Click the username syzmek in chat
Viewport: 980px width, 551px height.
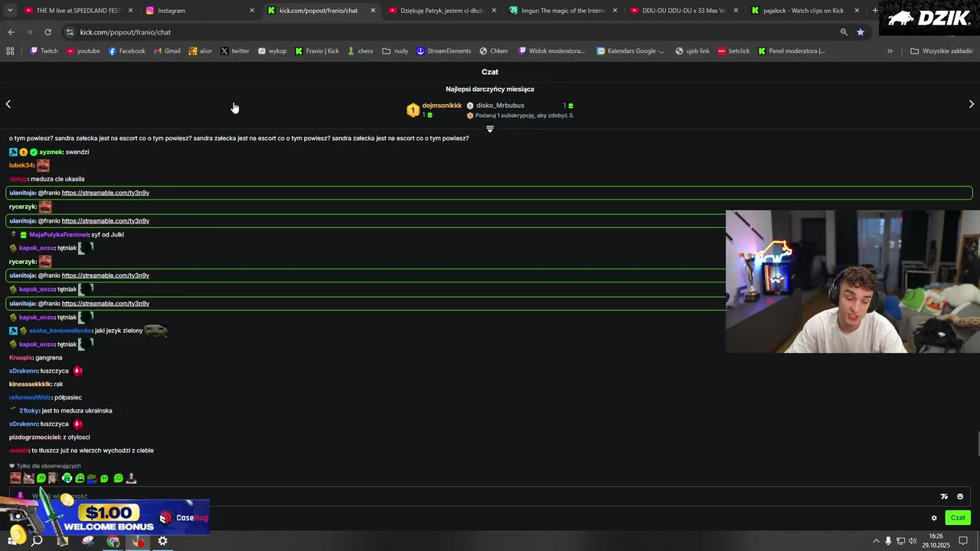pos(51,152)
